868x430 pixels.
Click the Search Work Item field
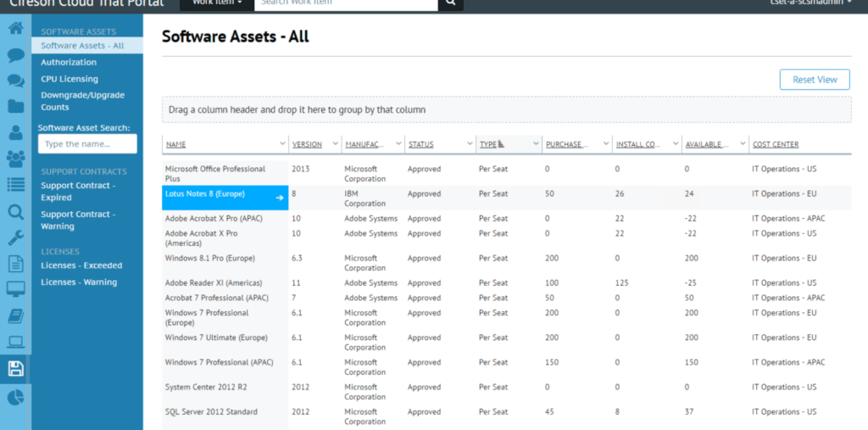coord(346,3)
